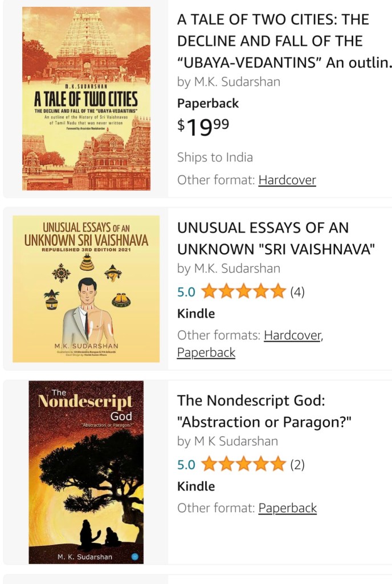
Task: Select Paperback format for The Nondescript God
Action: coord(287,508)
